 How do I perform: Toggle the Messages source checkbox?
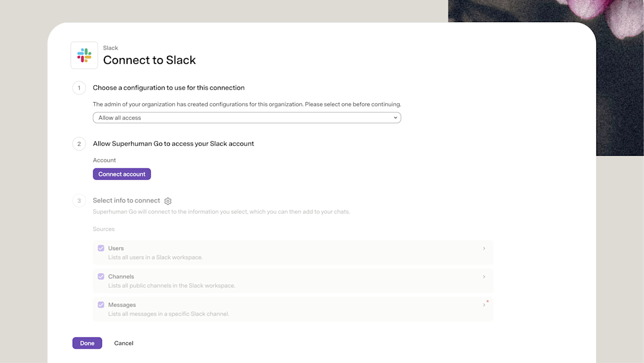click(101, 305)
